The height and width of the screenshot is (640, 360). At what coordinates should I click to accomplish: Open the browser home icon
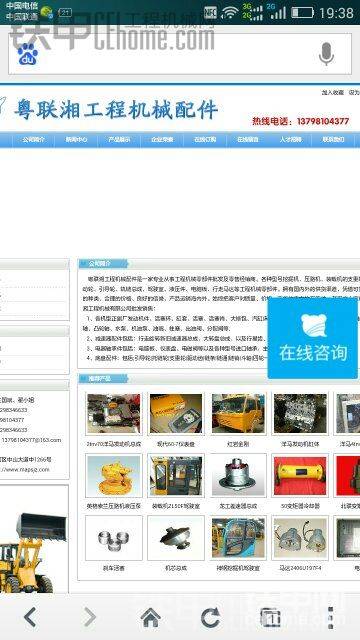tap(150, 617)
